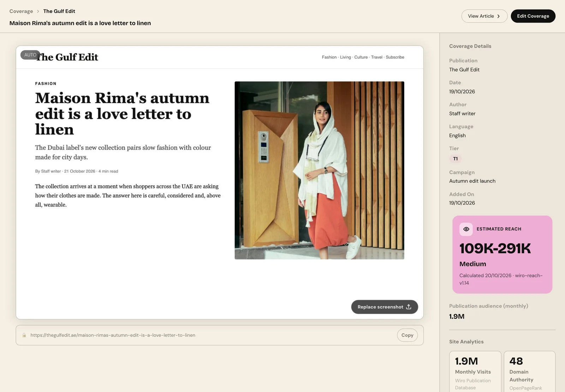Click Living in the article site navigation
This screenshot has height=392, width=565.
(x=345, y=57)
